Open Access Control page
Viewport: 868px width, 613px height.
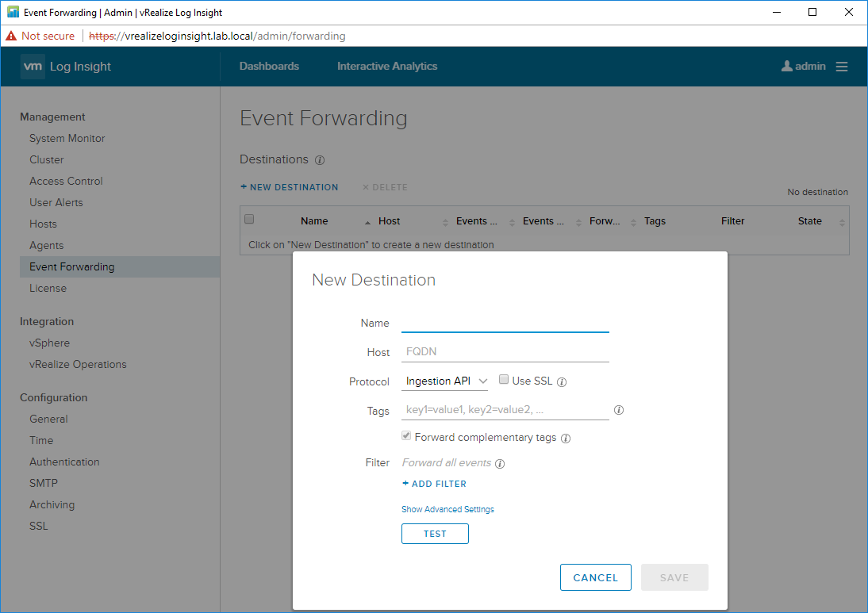66,182
